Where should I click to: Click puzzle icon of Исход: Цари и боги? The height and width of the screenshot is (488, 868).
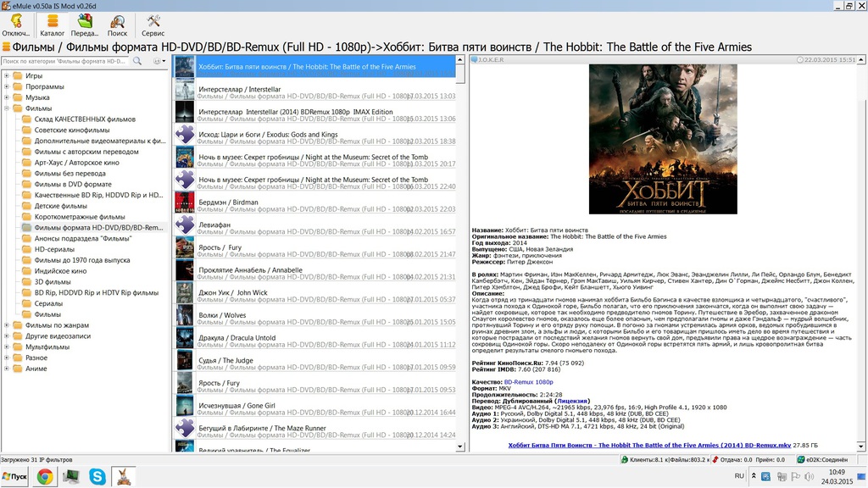click(x=184, y=135)
